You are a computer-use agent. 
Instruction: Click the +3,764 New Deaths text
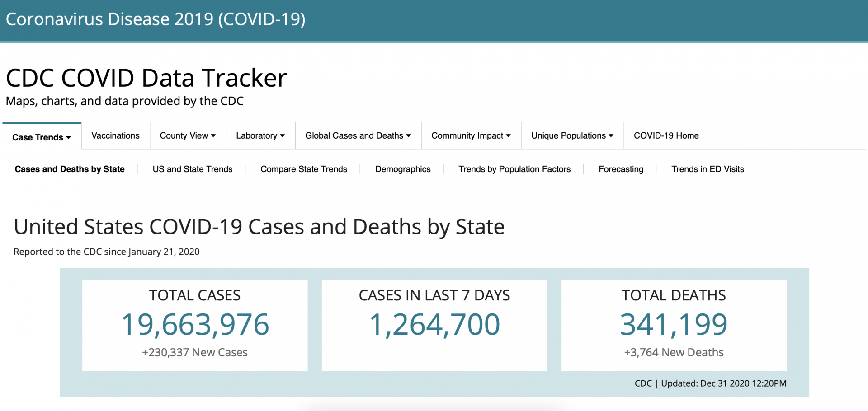[x=674, y=352]
